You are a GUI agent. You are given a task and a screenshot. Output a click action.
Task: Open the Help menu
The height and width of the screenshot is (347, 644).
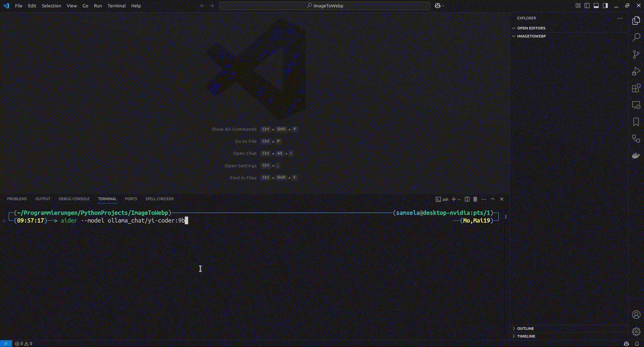pos(136,6)
